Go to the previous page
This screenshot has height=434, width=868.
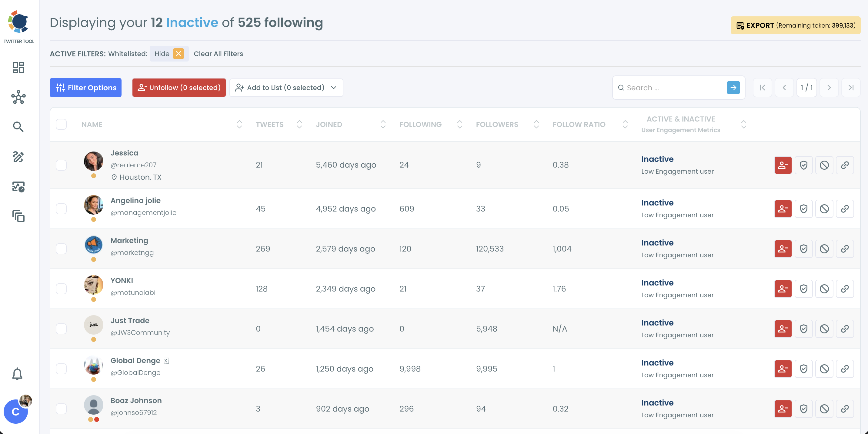(x=784, y=88)
